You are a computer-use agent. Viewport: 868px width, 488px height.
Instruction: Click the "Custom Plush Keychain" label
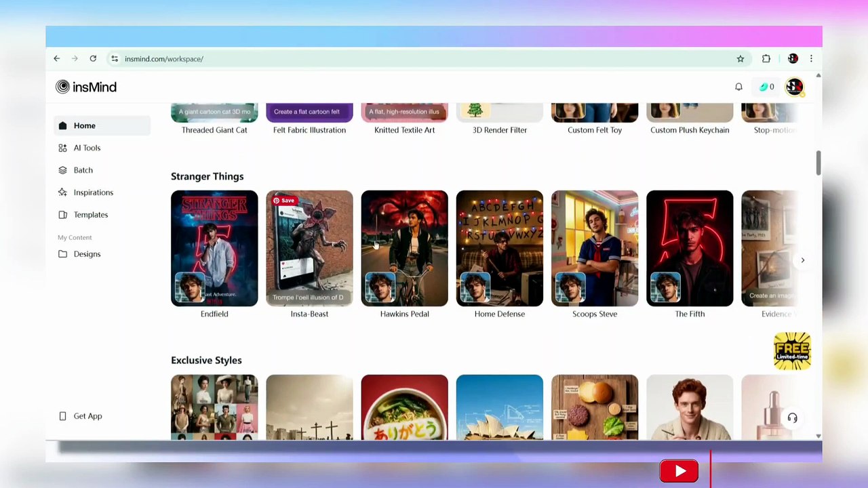690,130
